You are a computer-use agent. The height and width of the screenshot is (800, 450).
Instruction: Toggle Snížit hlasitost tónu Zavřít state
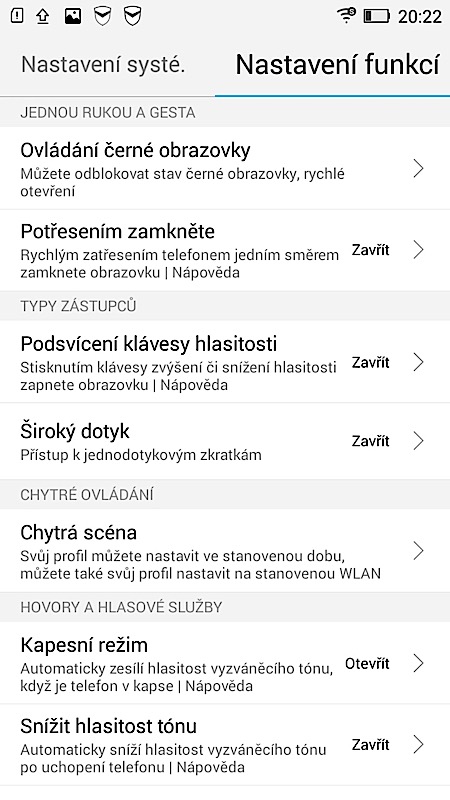[370, 745]
